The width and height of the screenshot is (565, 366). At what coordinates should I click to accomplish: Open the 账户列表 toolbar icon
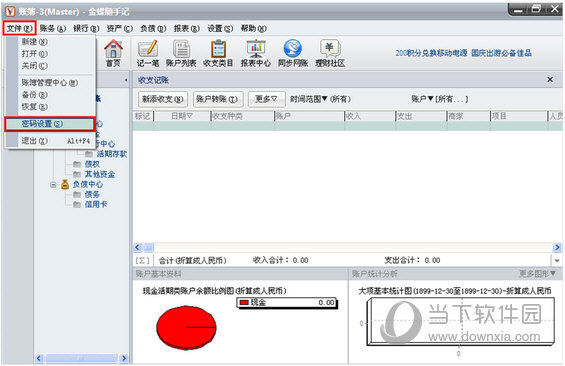pos(181,53)
